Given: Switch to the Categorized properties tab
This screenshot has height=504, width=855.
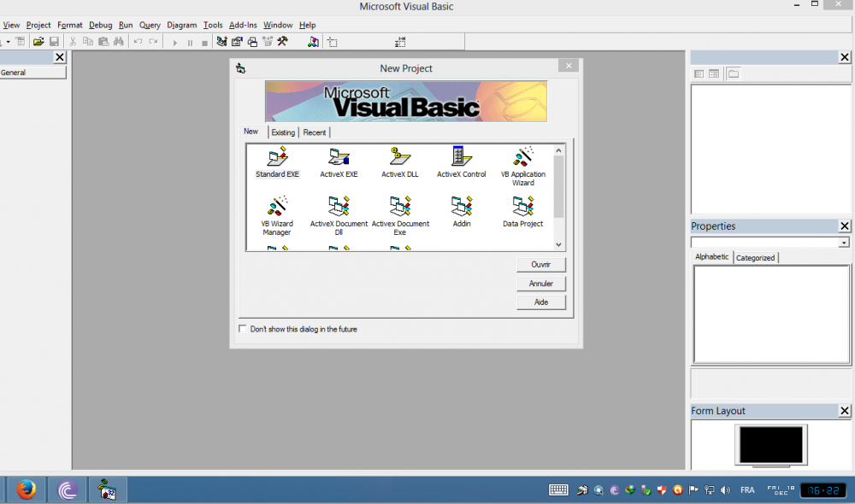Looking at the screenshot, I should (x=755, y=258).
